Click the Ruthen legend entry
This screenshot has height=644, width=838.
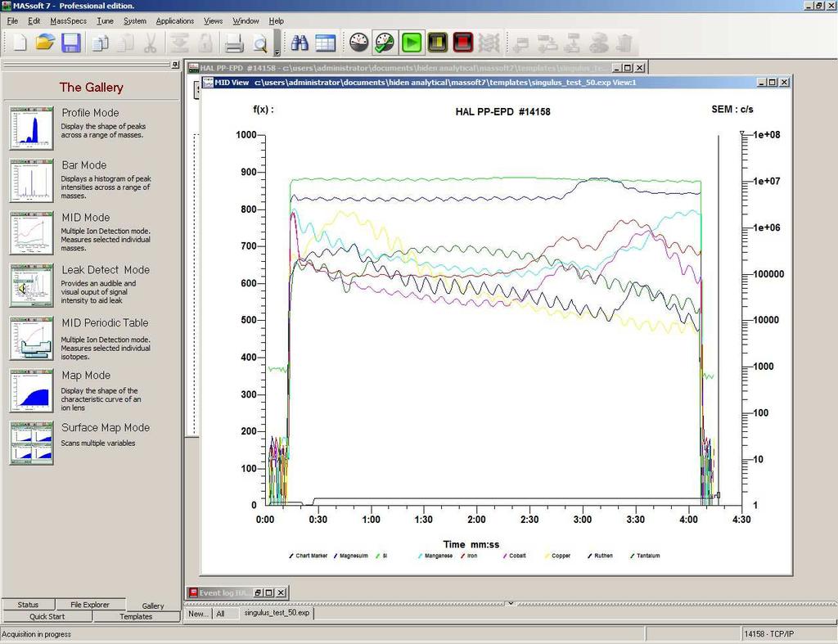click(x=600, y=556)
